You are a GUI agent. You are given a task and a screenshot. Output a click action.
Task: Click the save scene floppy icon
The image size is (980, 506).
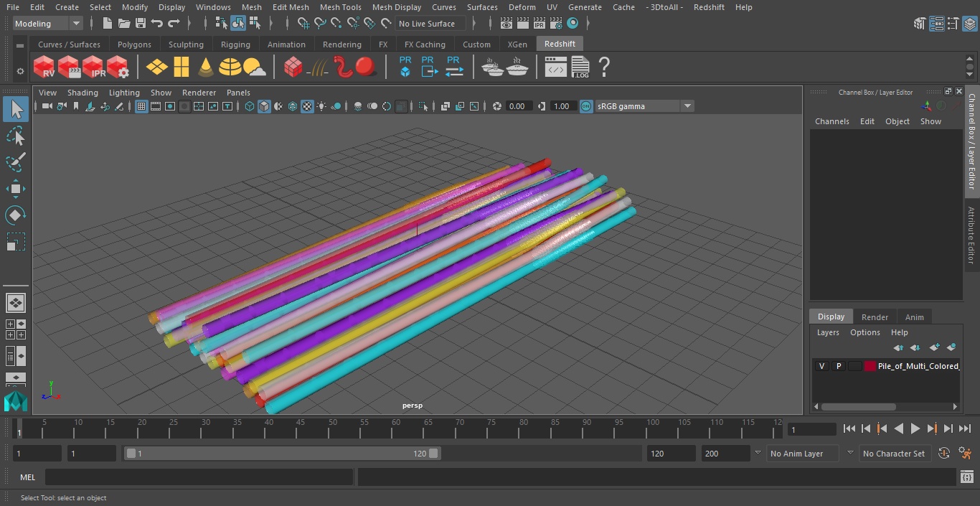[141, 24]
